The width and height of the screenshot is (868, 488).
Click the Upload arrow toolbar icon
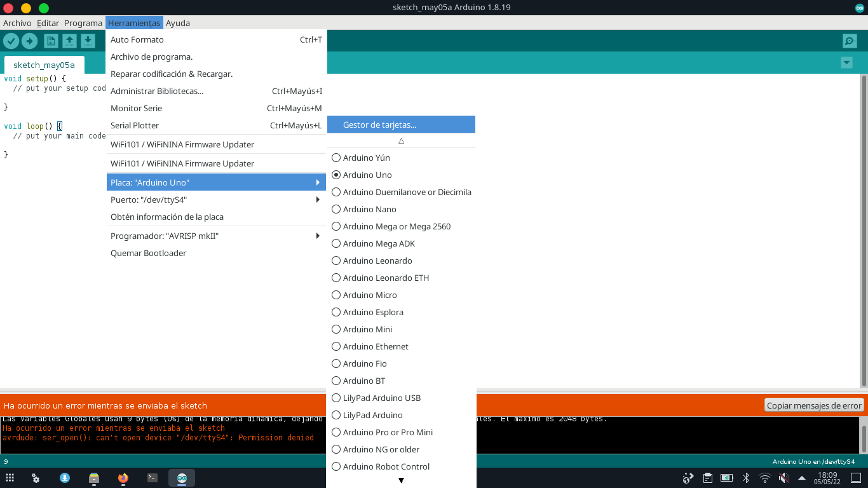[29, 41]
